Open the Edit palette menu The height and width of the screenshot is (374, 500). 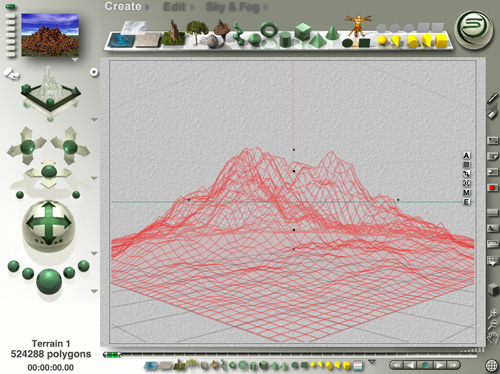(x=174, y=7)
